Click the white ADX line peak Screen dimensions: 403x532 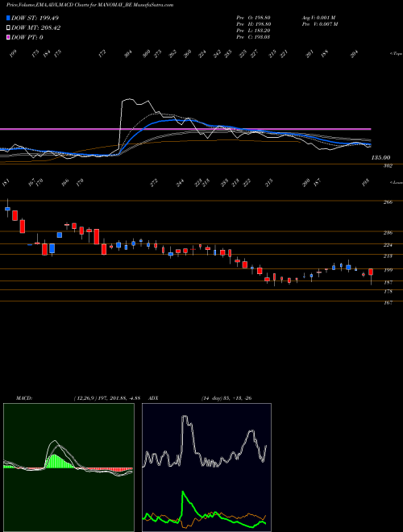(185, 418)
